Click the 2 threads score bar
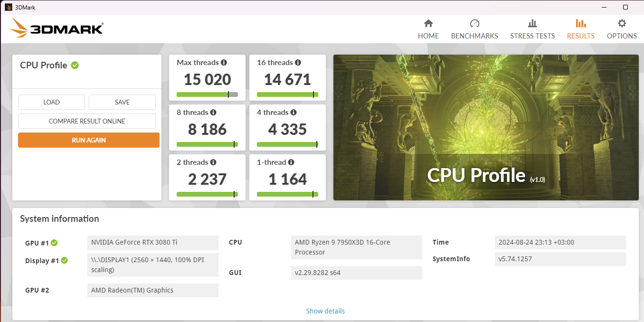 pos(207,194)
